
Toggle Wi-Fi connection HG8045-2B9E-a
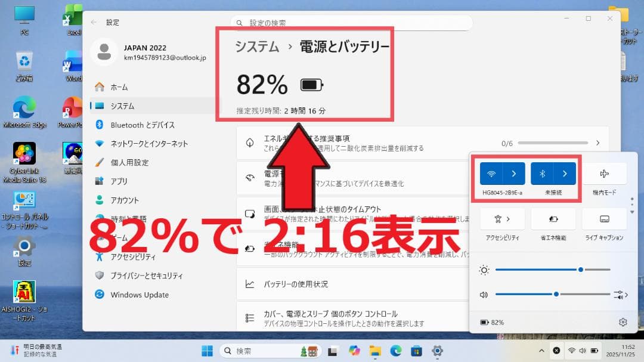(x=492, y=174)
